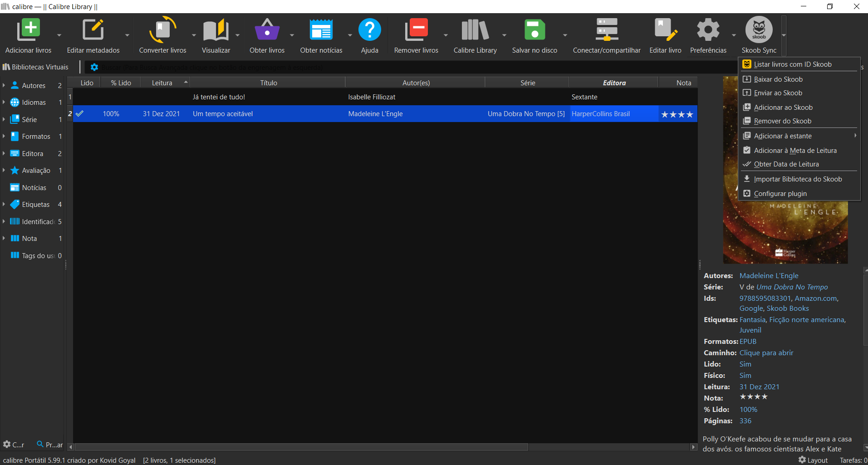Sort by the Leitura column header
868x465 pixels.
[x=165, y=83]
